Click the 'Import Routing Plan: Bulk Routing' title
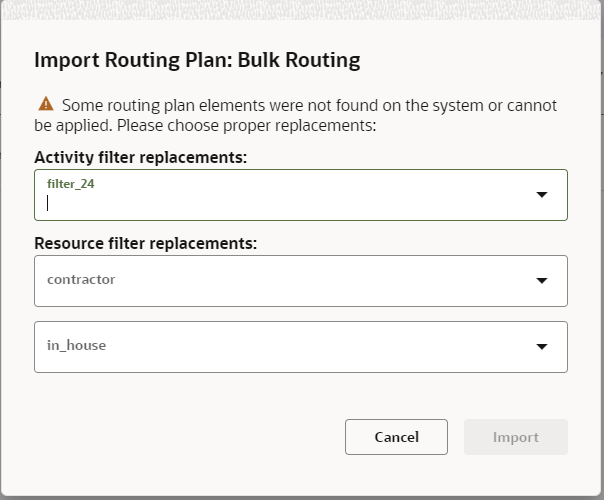Image resolution: width=604 pixels, height=500 pixels. [197, 60]
